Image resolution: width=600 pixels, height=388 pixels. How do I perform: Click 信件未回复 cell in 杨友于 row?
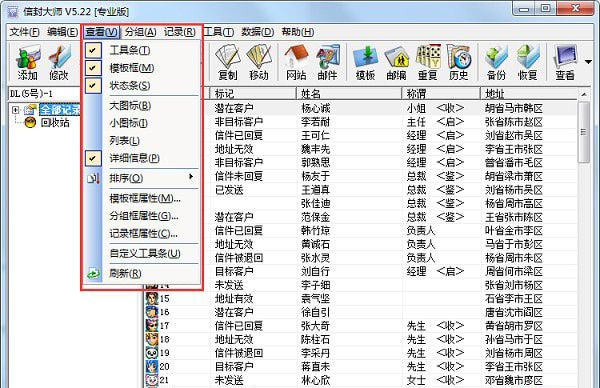tap(239, 176)
